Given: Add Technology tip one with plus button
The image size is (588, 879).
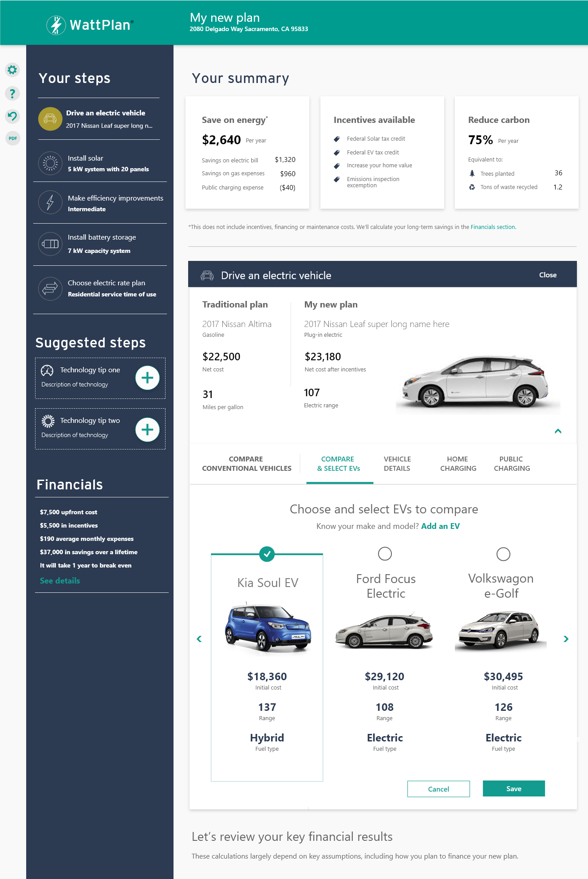Looking at the screenshot, I should (147, 378).
